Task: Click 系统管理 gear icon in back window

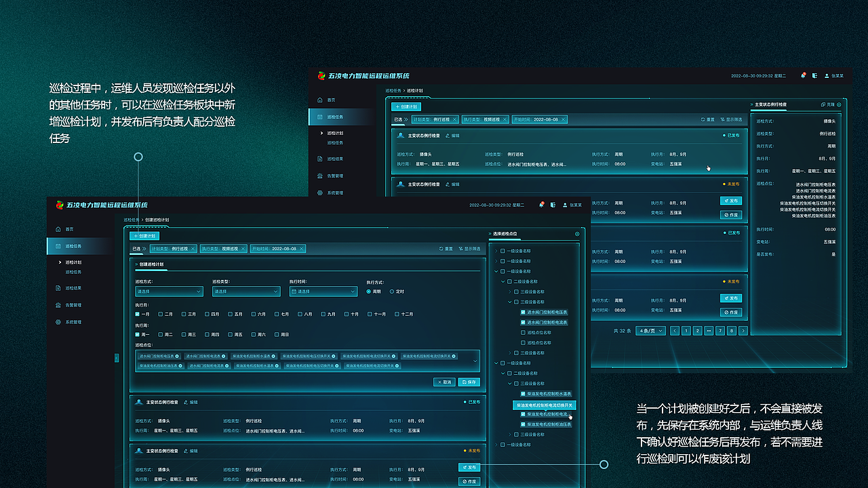Action: [x=320, y=192]
